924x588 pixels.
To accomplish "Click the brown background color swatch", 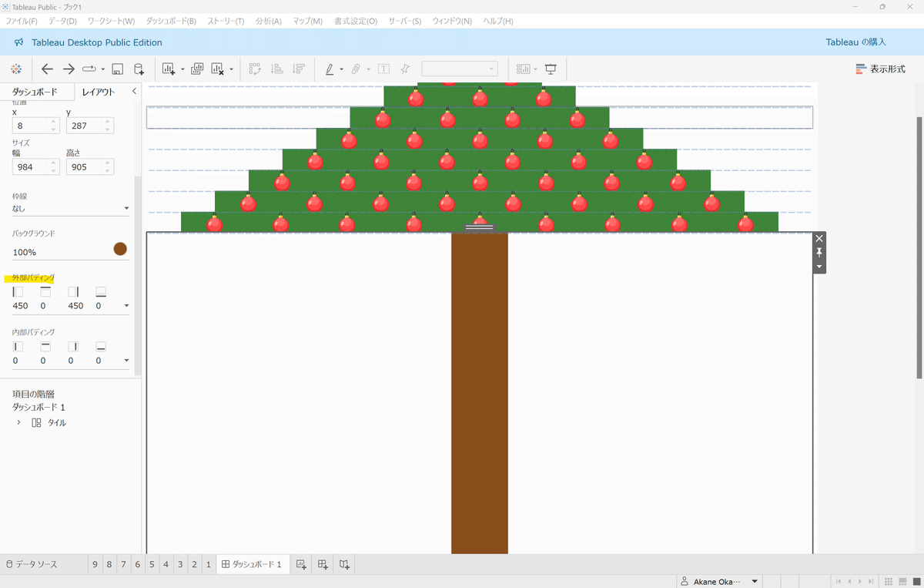I will point(120,248).
